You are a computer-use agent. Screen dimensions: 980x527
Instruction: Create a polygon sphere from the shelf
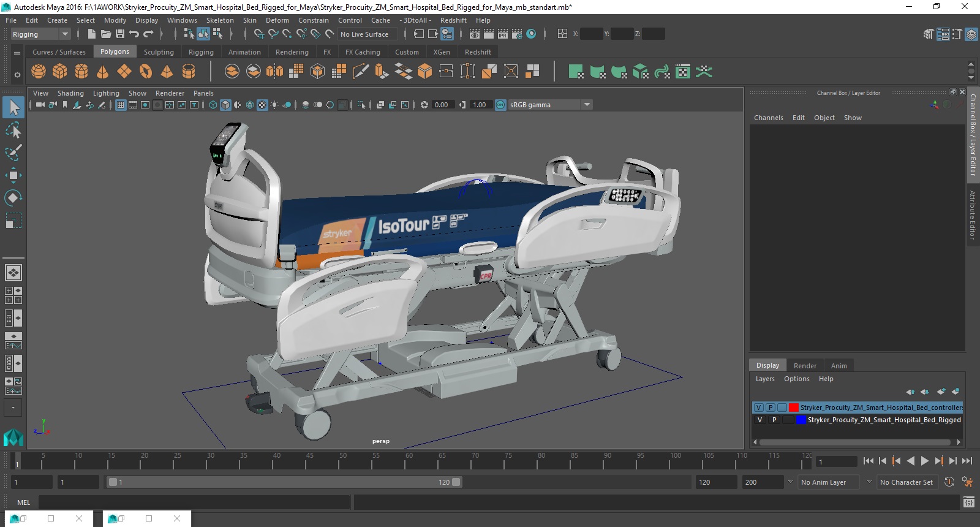[39, 72]
